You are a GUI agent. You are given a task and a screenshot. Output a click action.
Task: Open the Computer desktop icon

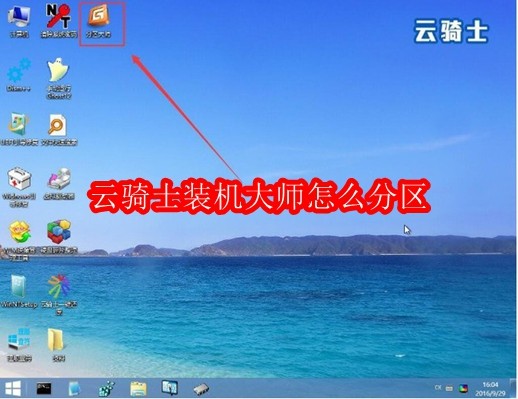[19, 21]
